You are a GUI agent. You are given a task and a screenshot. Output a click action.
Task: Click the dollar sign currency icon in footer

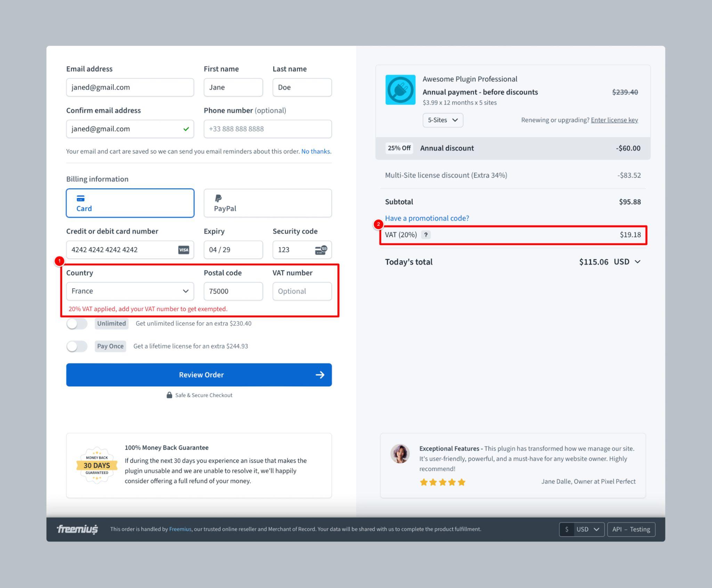(x=567, y=529)
